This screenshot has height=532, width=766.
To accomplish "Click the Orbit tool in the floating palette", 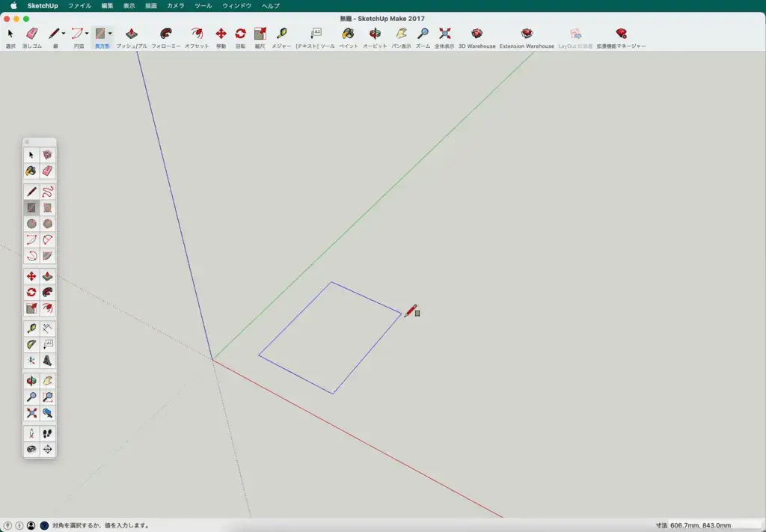I will [31, 381].
